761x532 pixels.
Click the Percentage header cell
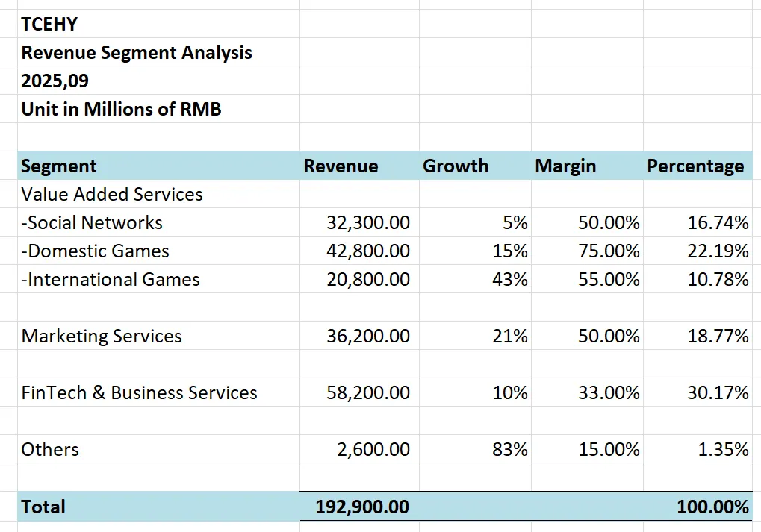[x=695, y=166]
